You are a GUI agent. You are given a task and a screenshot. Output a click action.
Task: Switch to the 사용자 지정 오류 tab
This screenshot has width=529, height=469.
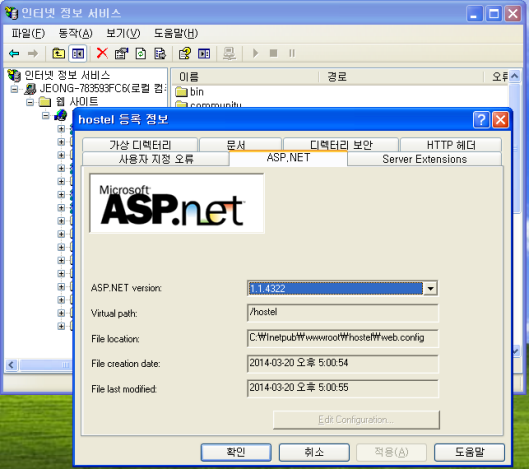pyautogui.click(x=156, y=159)
